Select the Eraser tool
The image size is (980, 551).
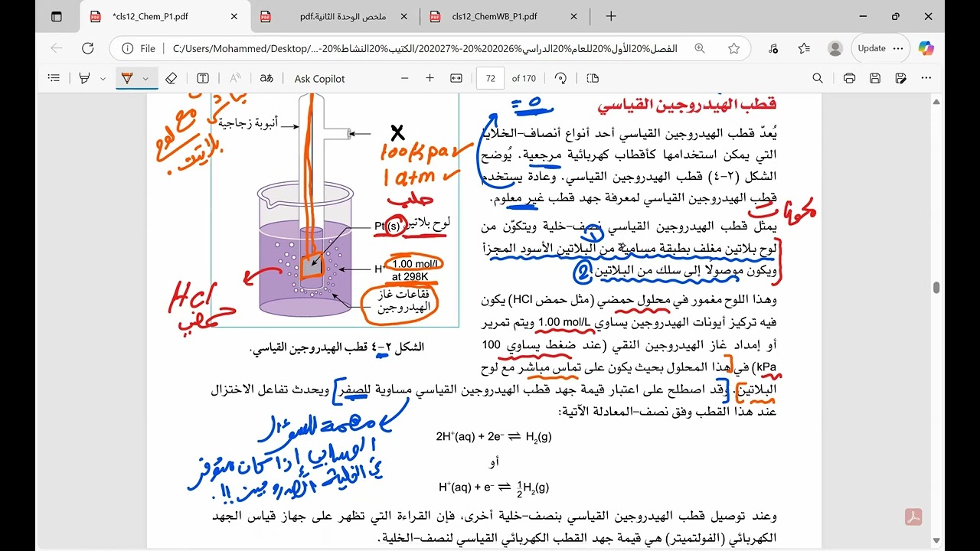pyautogui.click(x=171, y=78)
